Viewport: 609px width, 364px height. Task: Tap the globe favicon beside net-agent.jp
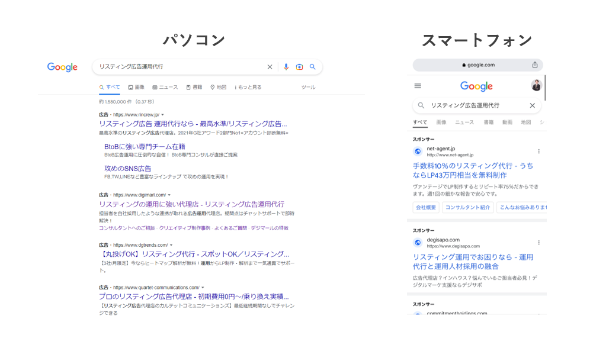(x=418, y=152)
